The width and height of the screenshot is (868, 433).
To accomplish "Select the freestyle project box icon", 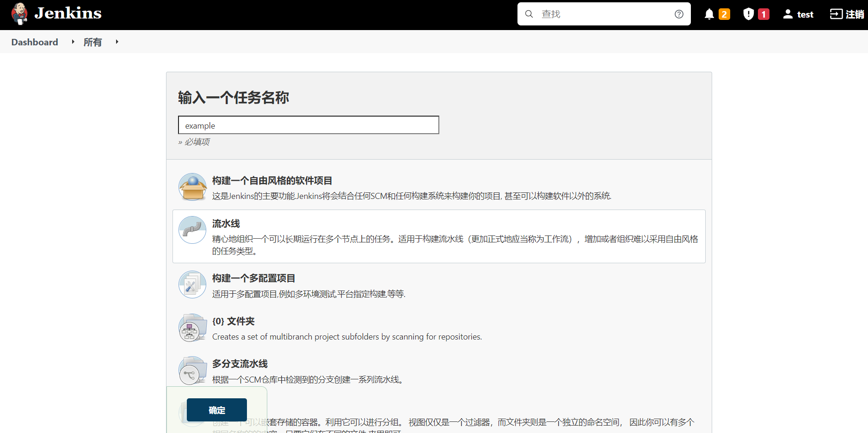I will [x=192, y=187].
